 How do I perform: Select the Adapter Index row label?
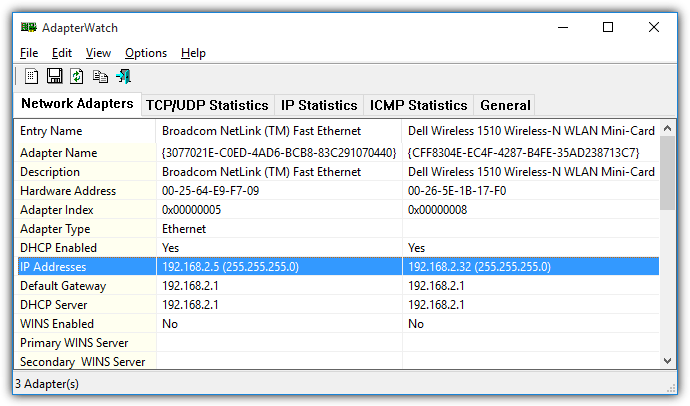[57, 210]
